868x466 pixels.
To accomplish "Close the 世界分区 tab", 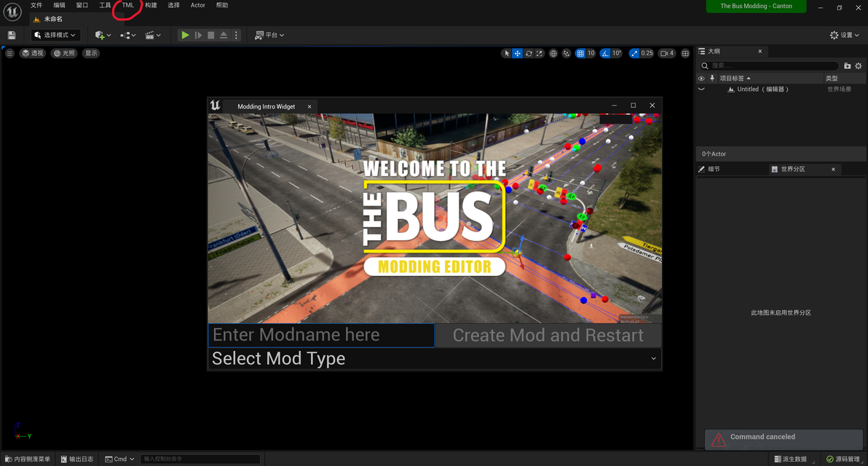I will coord(833,170).
